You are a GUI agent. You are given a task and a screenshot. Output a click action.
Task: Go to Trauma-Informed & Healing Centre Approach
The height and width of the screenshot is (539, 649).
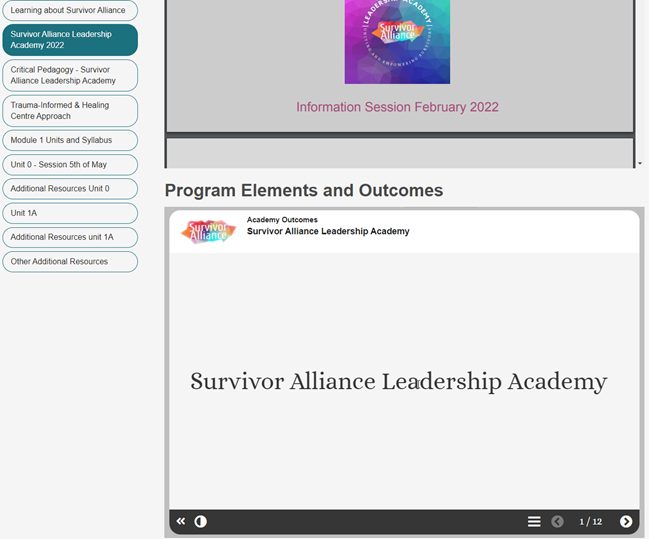(70, 111)
